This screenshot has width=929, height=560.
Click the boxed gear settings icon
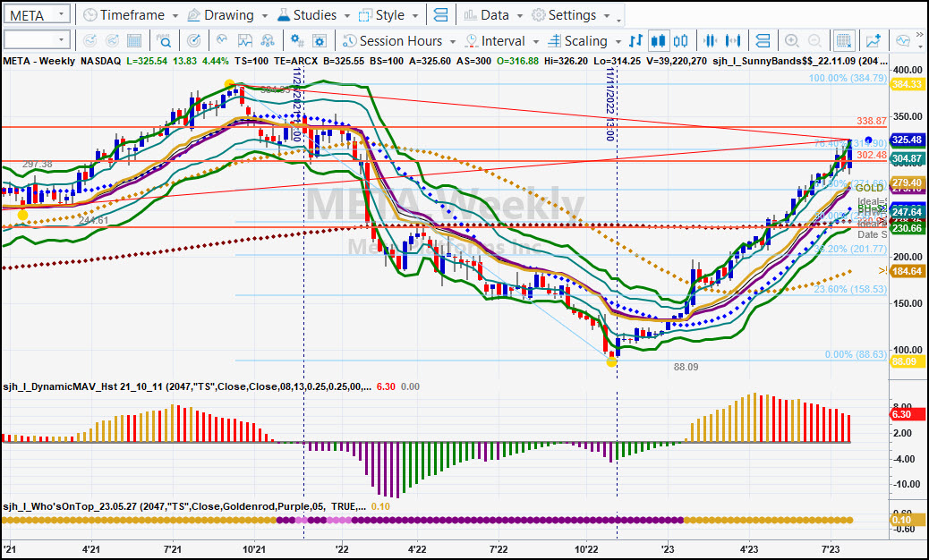coord(320,41)
